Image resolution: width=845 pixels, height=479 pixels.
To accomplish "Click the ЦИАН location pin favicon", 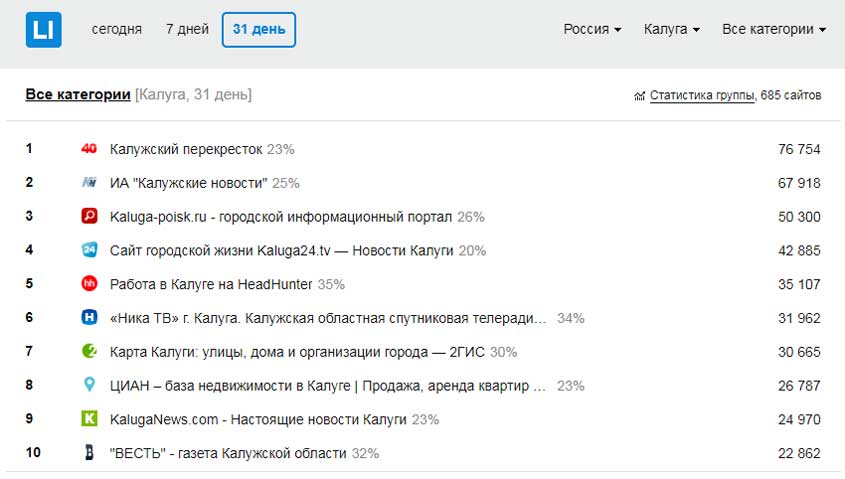I will [88, 385].
